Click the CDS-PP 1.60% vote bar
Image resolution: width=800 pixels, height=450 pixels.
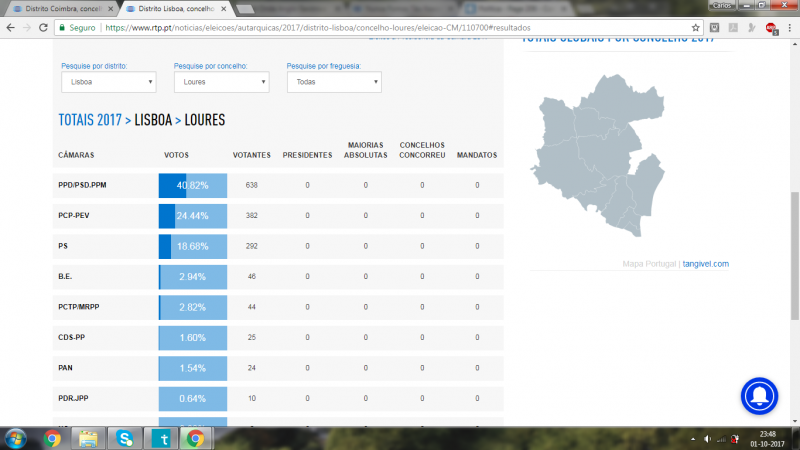click(193, 338)
